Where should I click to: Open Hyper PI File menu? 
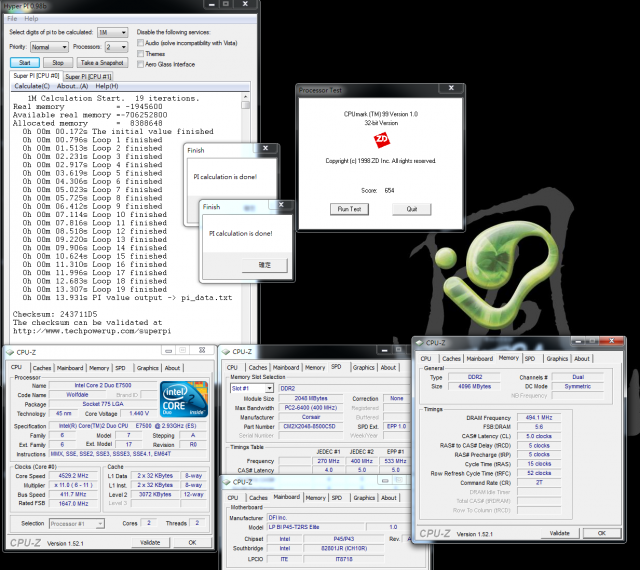(12, 19)
